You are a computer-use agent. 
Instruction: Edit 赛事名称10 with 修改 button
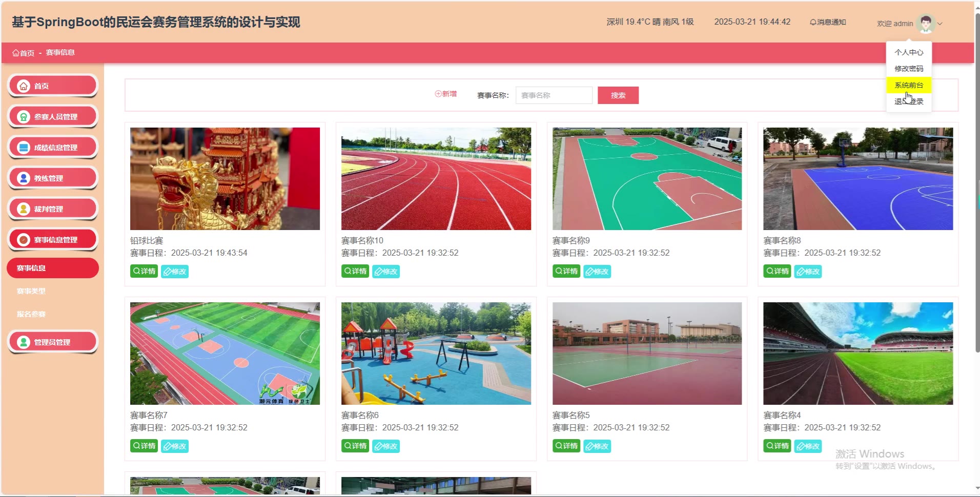click(x=386, y=272)
